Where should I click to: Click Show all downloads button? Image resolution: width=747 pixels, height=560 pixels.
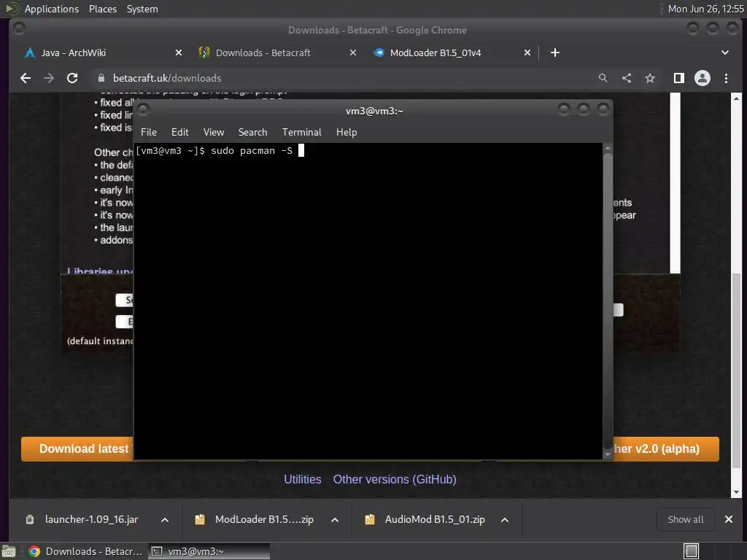(686, 519)
